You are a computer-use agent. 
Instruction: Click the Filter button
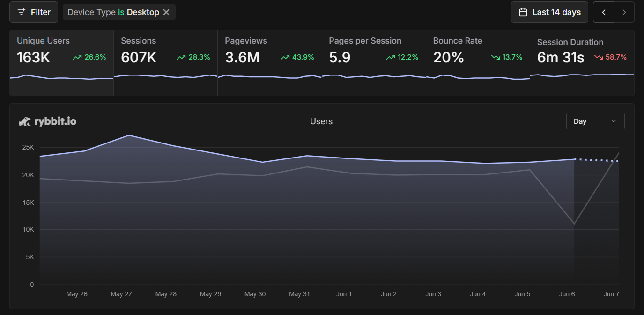pos(34,12)
